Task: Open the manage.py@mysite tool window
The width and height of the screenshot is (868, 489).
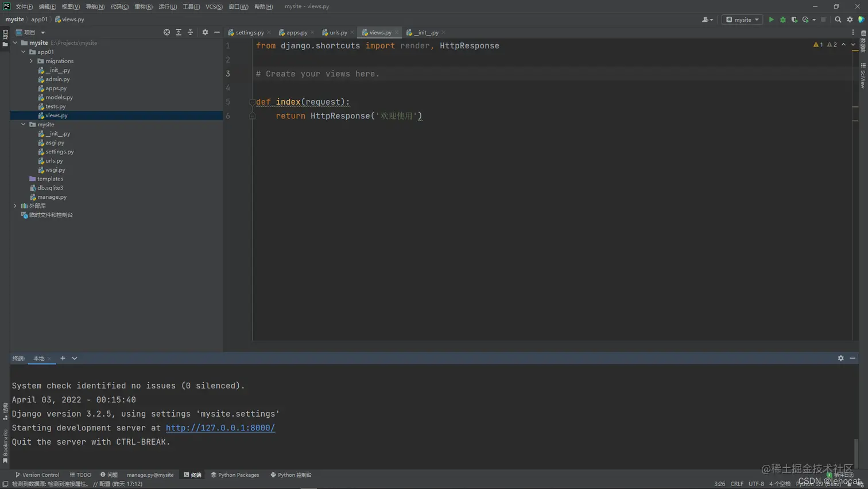Action: pyautogui.click(x=150, y=475)
